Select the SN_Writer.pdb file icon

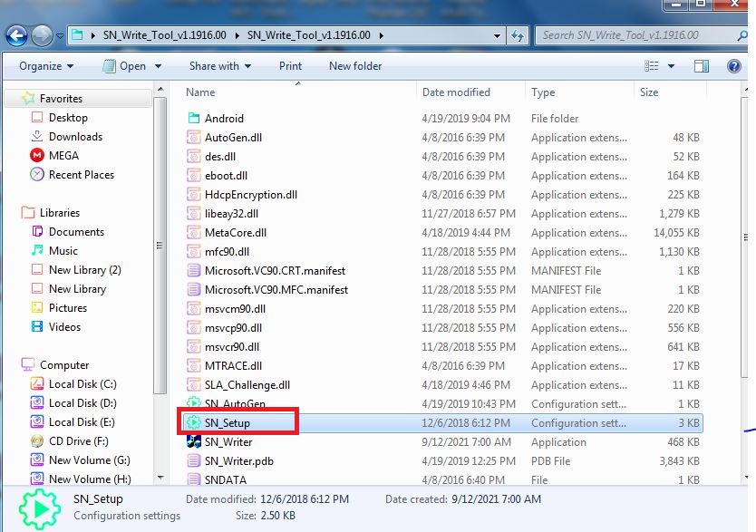click(193, 460)
